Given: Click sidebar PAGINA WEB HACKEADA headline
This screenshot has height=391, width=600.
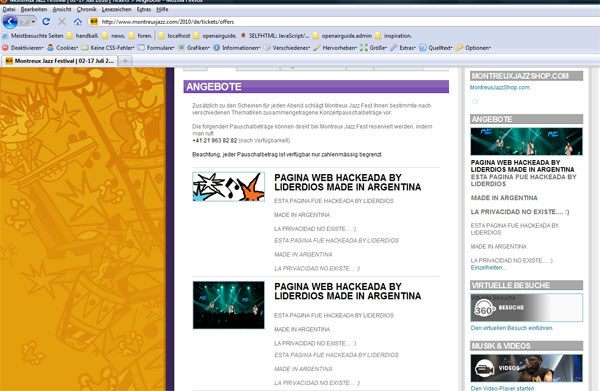Looking at the screenshot, I should click(523, 166).
